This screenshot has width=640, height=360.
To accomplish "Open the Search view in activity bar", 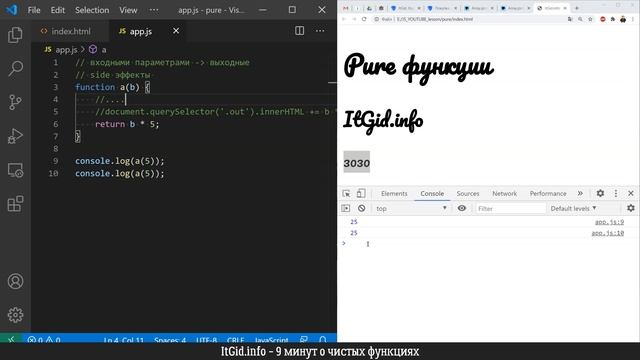I will click(x=15, y=69).
